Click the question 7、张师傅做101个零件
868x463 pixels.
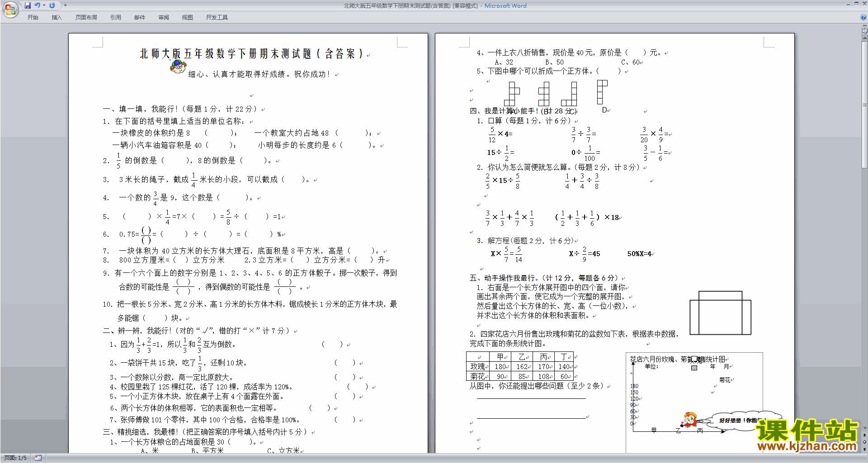205,420
